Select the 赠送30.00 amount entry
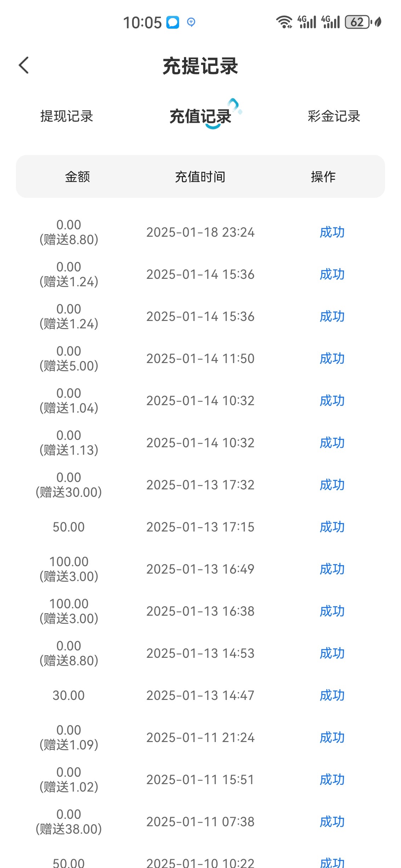This screenshot has width=401, height=868. [69, 492]
